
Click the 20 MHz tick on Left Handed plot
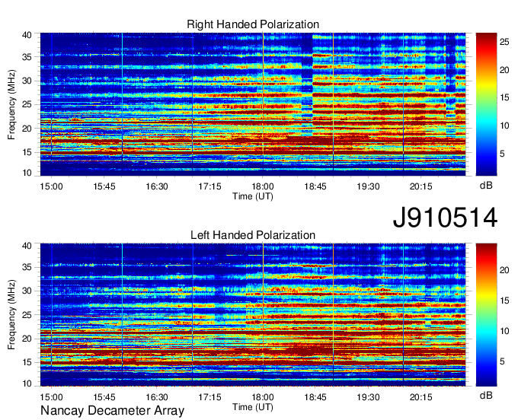[27, 339]
